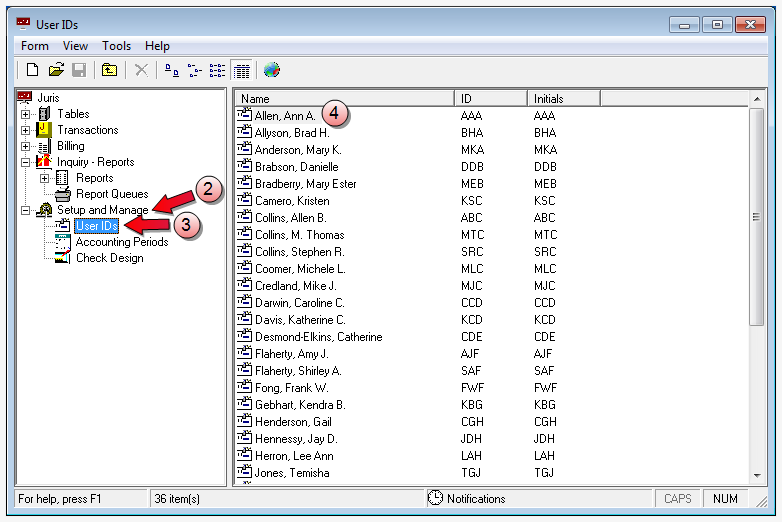Expand the Tables tree node

coord(25,114)
